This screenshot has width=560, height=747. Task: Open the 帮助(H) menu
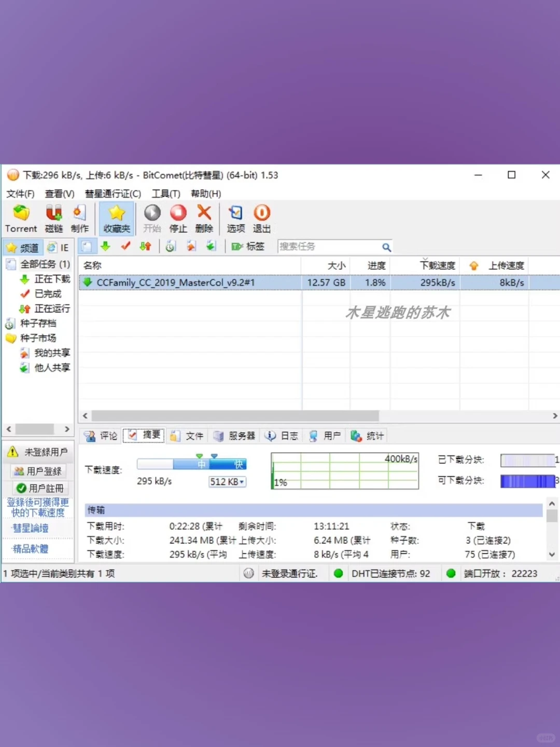(206, 193)
